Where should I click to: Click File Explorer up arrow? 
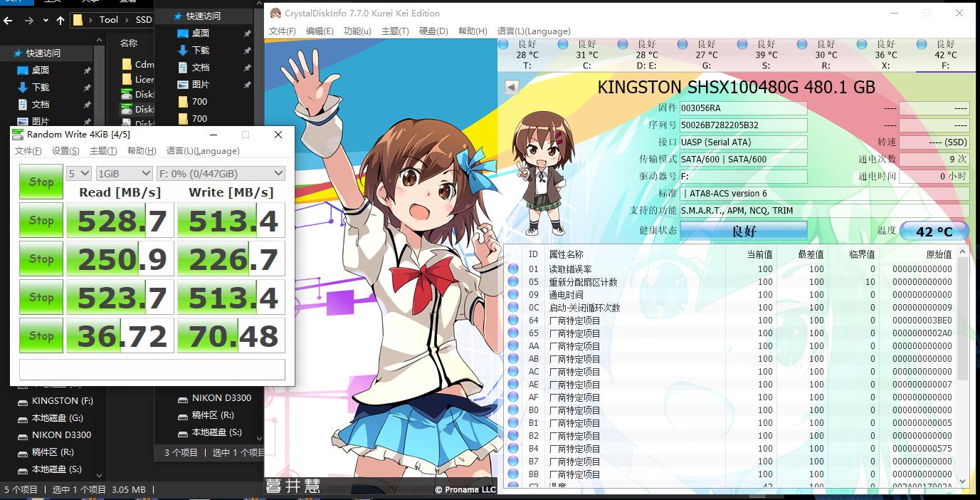(x=60, y=21)
